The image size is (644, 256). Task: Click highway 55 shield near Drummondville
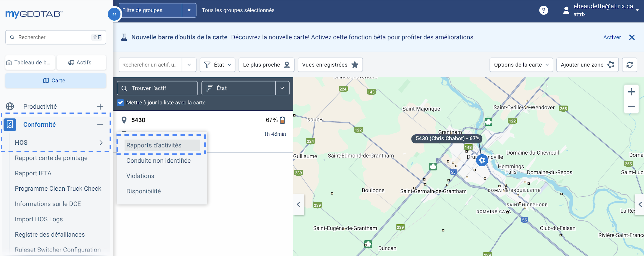point(453,172)
